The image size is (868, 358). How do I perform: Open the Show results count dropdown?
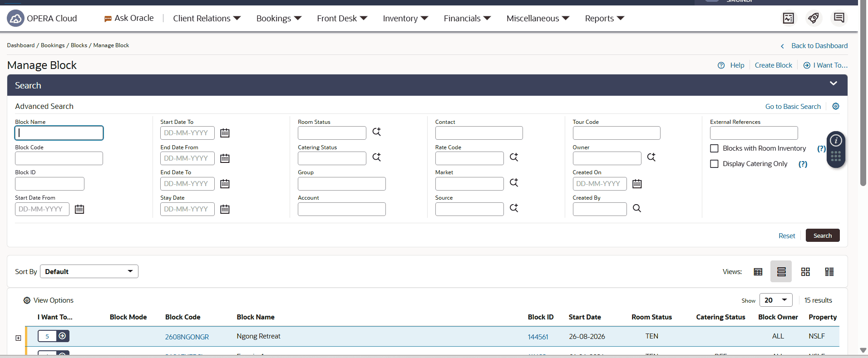coord(776,300)
